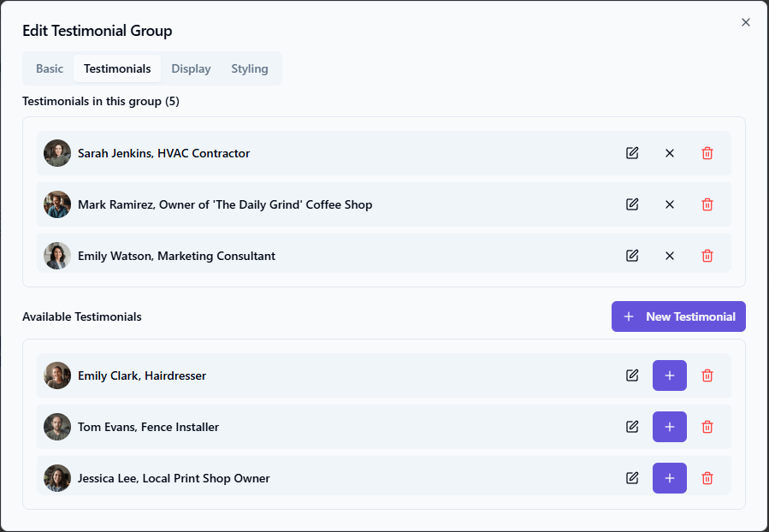
Task: Add Emily Clark to group with plus button
Action: tap(670, 375)
